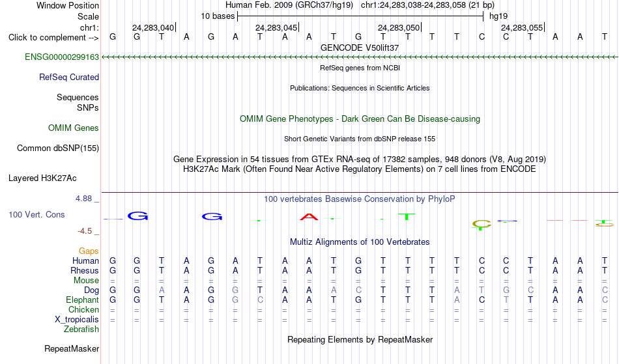Click the Chicken species row label
This screenshot has height=364, width=619.
[x=83, y=310]
